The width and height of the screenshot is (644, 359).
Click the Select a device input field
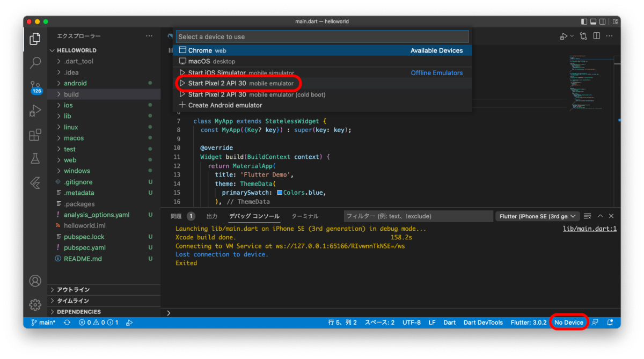pos(323,36)
